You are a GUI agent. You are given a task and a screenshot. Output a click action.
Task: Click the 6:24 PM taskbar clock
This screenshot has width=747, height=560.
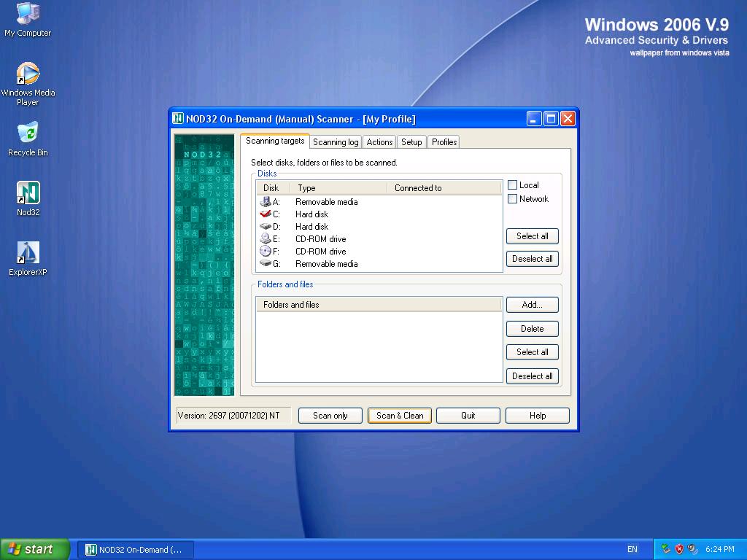(720, 550)
